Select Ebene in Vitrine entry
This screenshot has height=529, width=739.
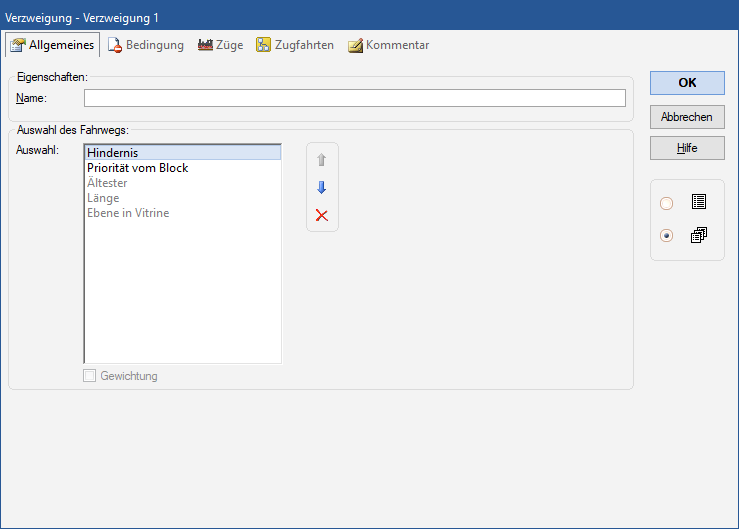pos(128,213)
